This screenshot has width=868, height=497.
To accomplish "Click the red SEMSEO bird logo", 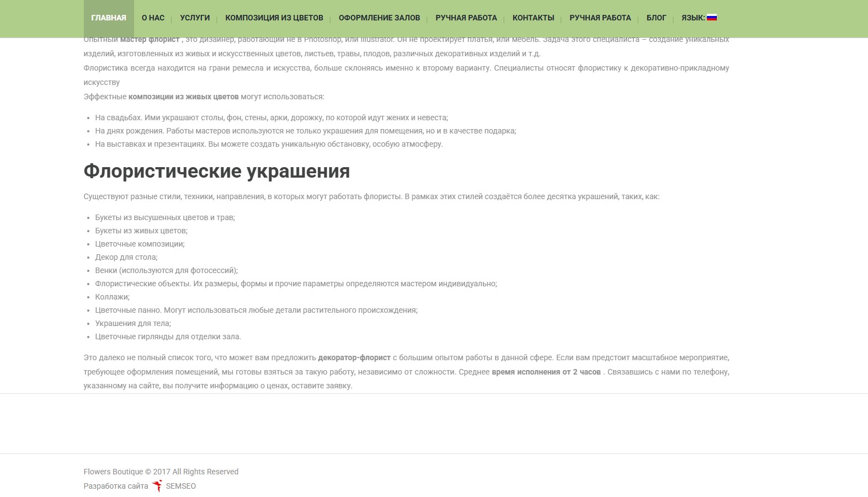I will click(157, 486).
